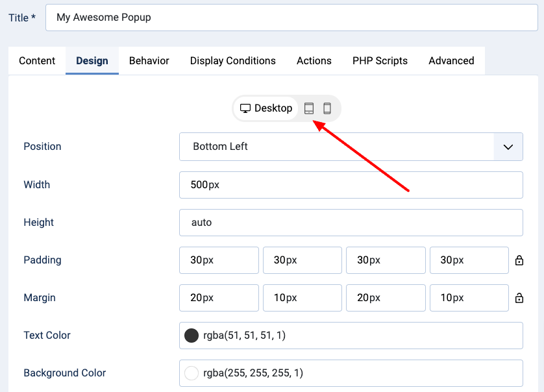Click the Margin label
The width and height of the screenshot is (544, 392).
pos(40,298)
